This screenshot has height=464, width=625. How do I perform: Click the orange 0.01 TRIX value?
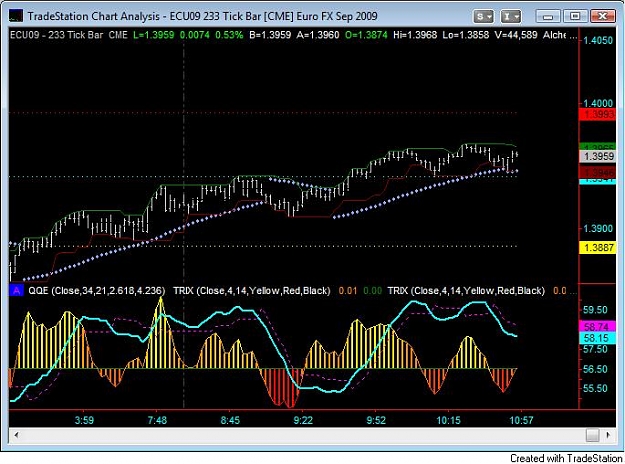pyautogui.click(x=348, y=291)
